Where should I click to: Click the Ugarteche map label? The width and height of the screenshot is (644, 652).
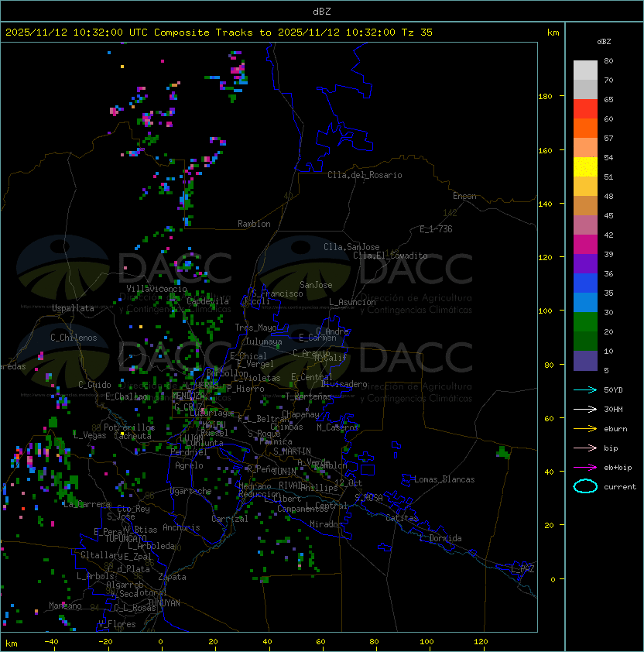tap(191, 492)
